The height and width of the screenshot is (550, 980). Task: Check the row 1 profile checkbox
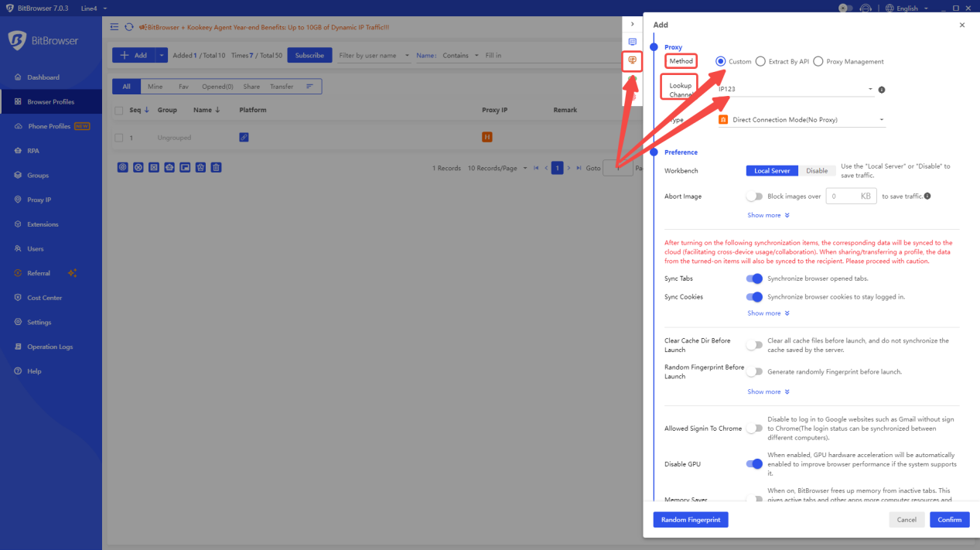click(x=119, y=138)
